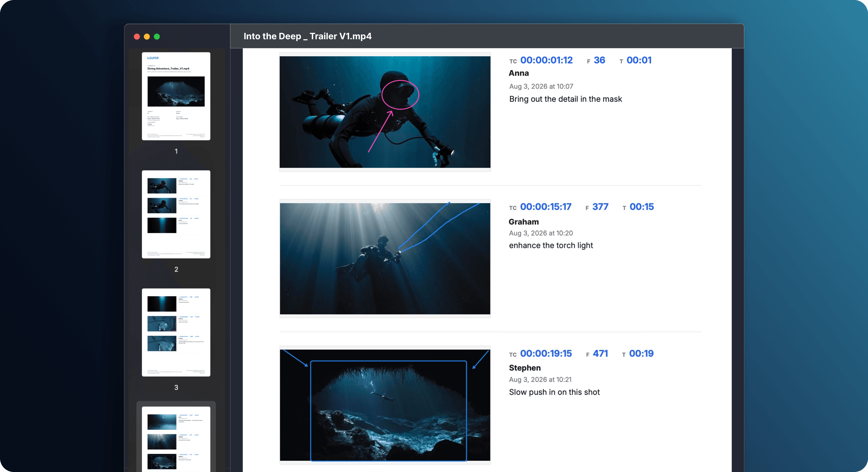Minimize the window with yellow button
Viewport: 868px width, 472px height.
pos(147,37)
